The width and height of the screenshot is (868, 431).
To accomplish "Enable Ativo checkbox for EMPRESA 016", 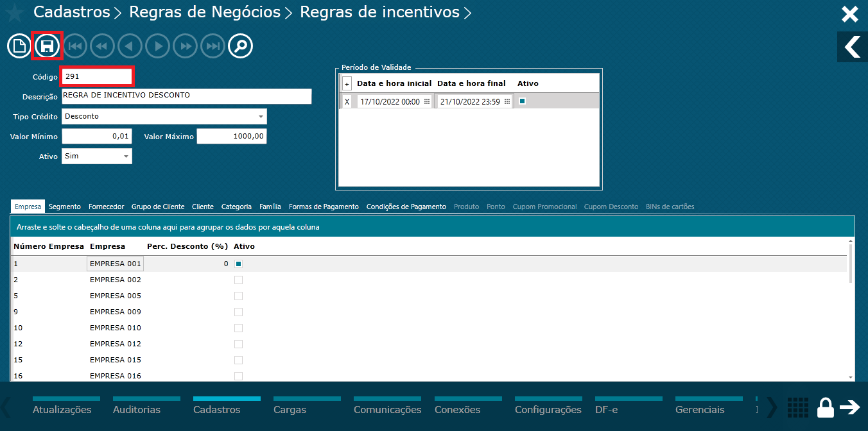I will tap(238, 376).
